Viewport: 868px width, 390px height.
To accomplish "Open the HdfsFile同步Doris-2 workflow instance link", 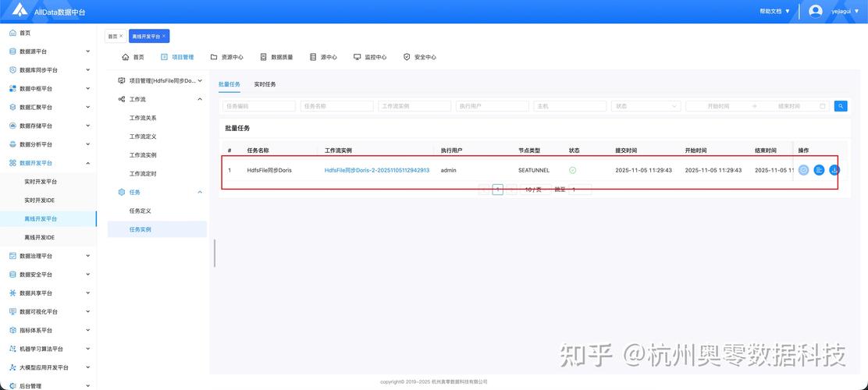I will [377, 170].
